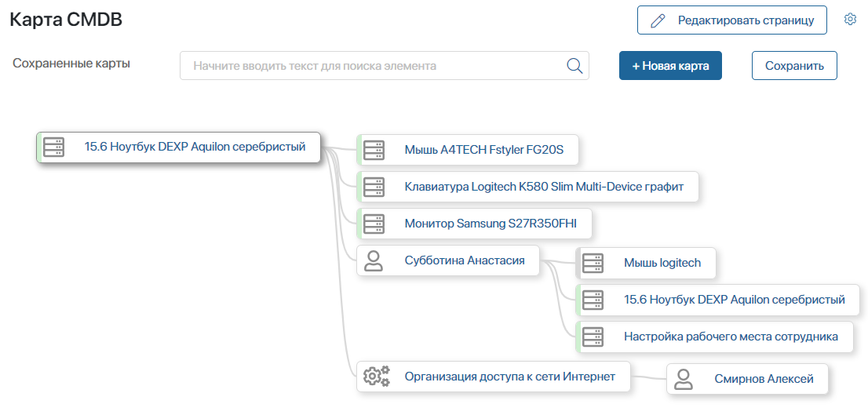Open Организация доступа к сети Интернет link
The image size is (868, 415).
pyautogui.click(x=510, y=377)
